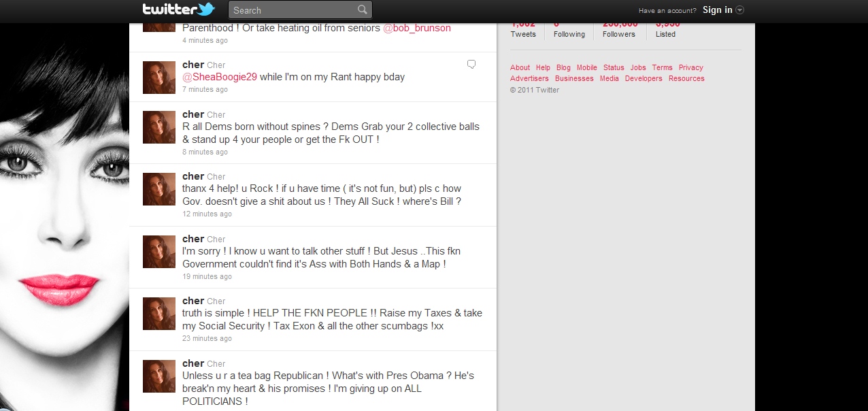Screen dimensions: 868x411
Task: Click the '19 minutes ago' tweet timestamp
Action: 207,276
